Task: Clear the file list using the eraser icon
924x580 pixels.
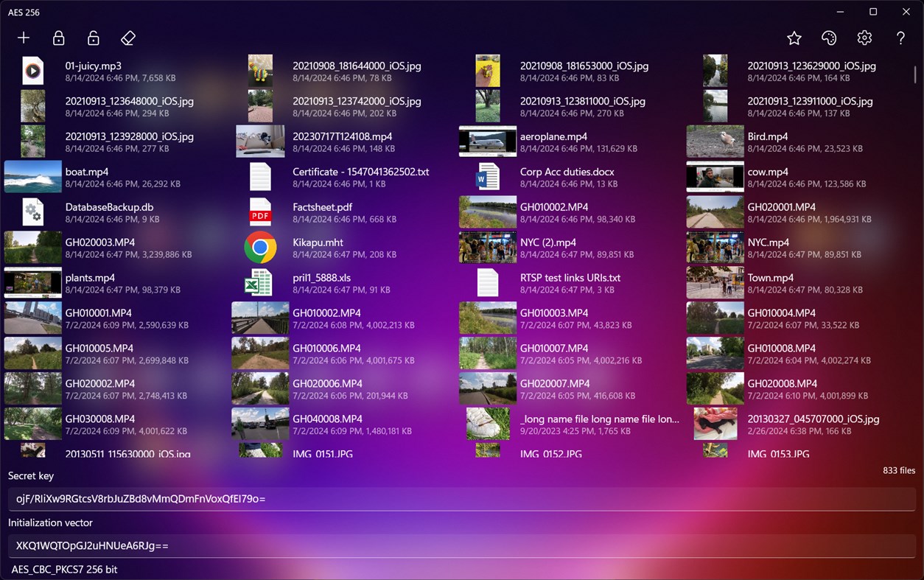Action: (x=127, y=38)
